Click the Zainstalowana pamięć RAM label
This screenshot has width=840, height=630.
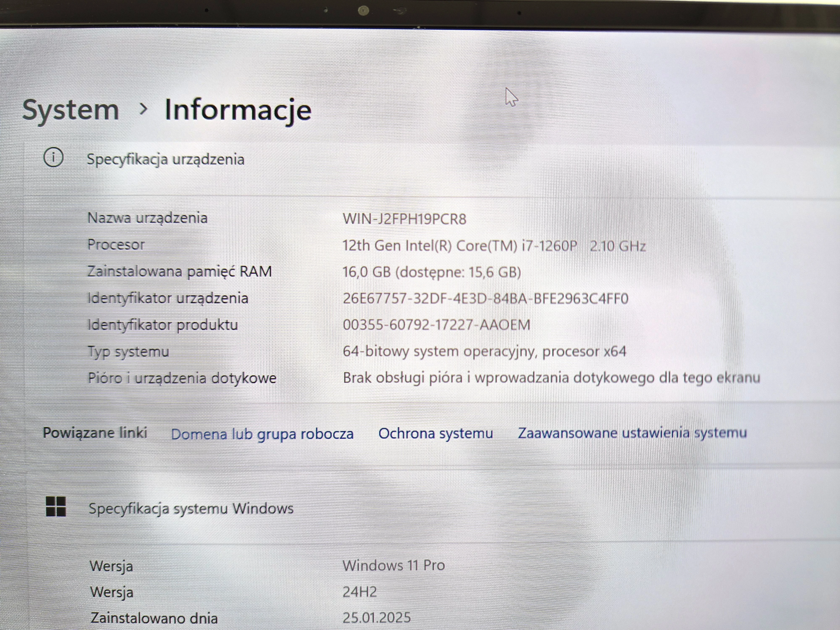180,272
